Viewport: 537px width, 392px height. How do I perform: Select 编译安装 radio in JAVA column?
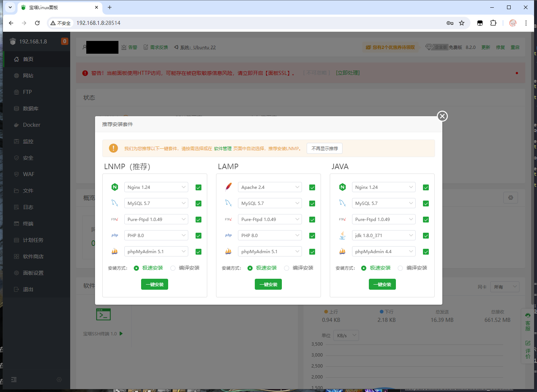[x=400, y=268]
